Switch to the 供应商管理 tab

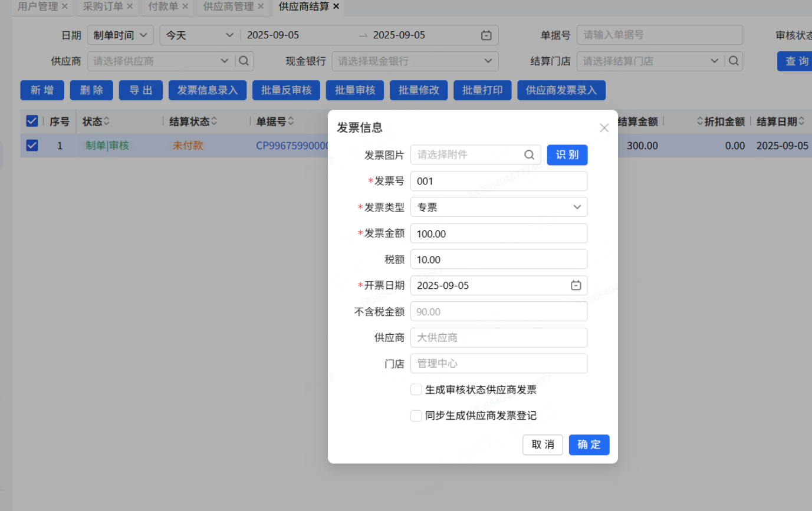(228, 6)
